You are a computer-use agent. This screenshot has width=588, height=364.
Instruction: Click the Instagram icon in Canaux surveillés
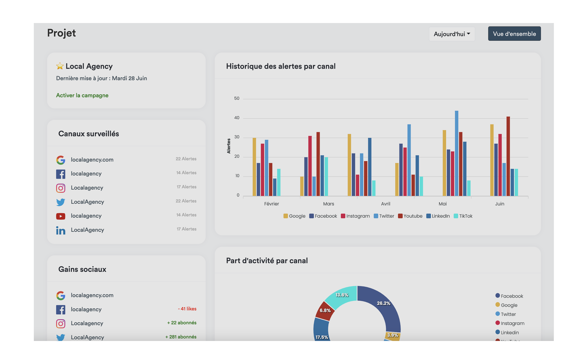pos(61,188)
